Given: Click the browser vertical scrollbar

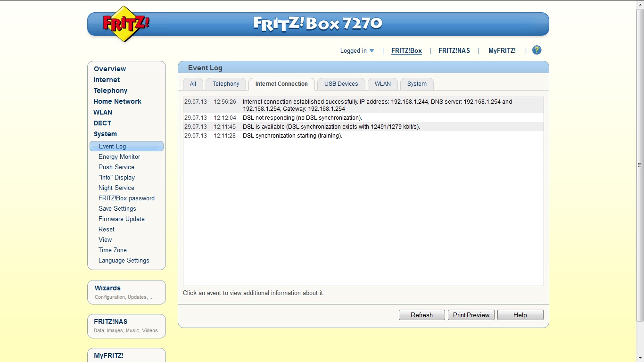Looking at the screenshot, I should [640, 165].
